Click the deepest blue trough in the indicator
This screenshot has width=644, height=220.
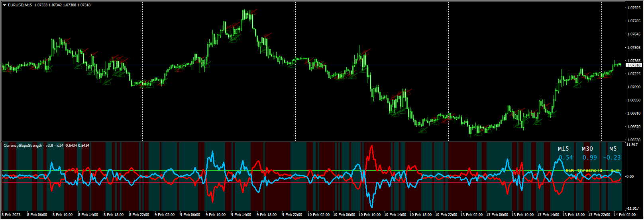click(x=372, y=206)
